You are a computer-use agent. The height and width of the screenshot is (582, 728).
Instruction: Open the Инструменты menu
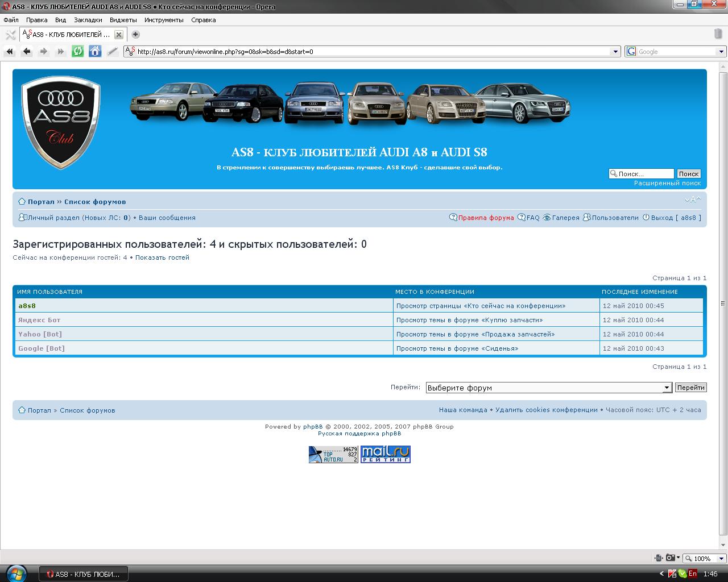[164, 20]
